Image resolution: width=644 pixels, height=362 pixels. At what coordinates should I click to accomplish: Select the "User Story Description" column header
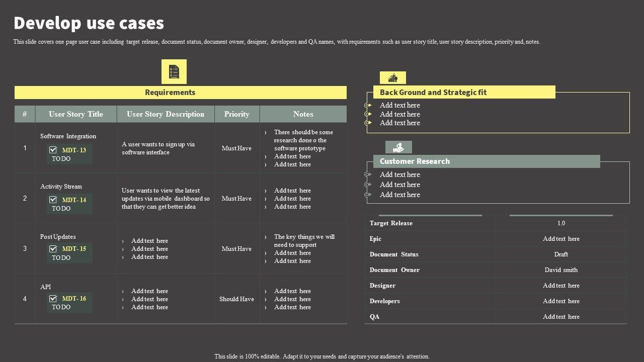pos(166,114)
